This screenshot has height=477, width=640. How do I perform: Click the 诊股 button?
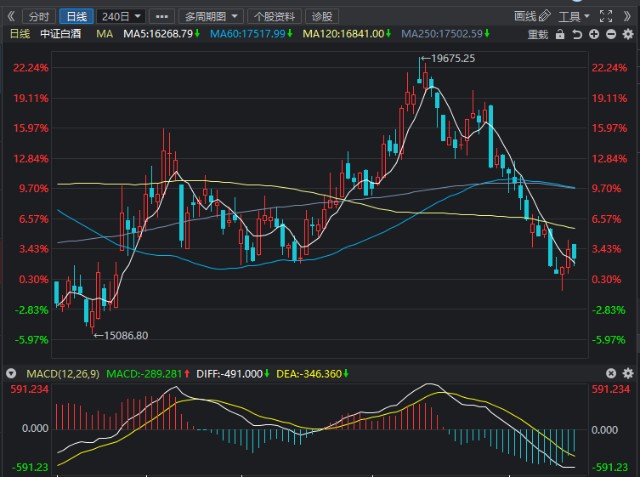pyautogui.click(x=320, y=17)
